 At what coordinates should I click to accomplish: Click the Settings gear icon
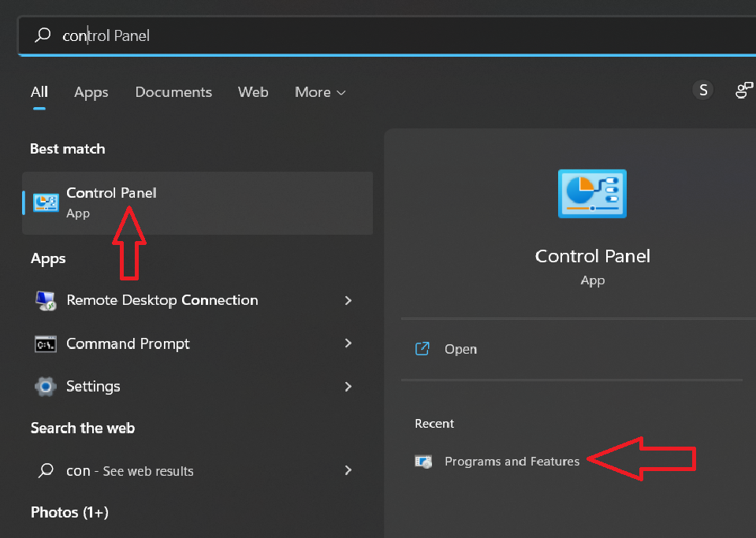[46, 386]
